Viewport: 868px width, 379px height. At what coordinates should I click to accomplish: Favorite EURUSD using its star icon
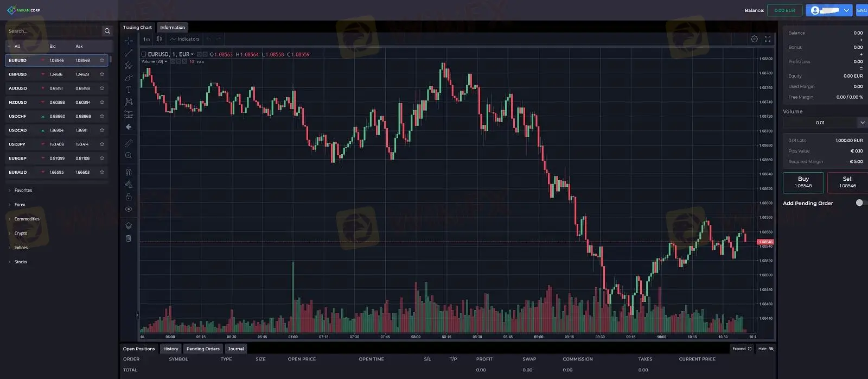tap(101, 60)
